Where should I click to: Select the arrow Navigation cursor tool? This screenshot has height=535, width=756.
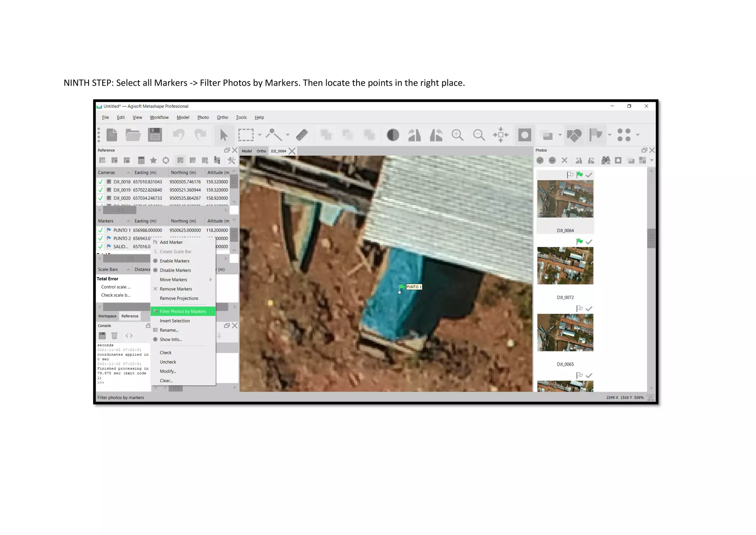pos(224,135)
